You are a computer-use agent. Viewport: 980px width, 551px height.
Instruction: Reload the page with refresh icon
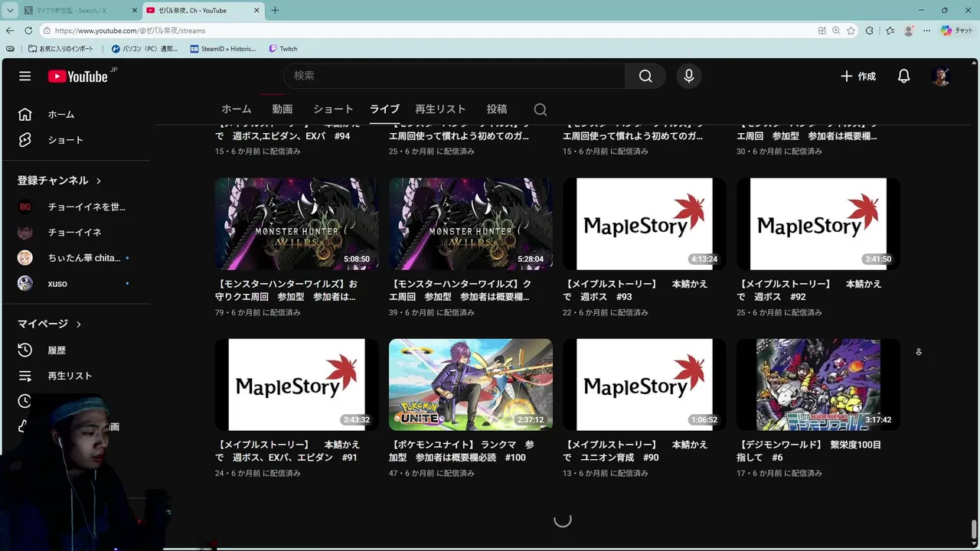click(28, 31)
